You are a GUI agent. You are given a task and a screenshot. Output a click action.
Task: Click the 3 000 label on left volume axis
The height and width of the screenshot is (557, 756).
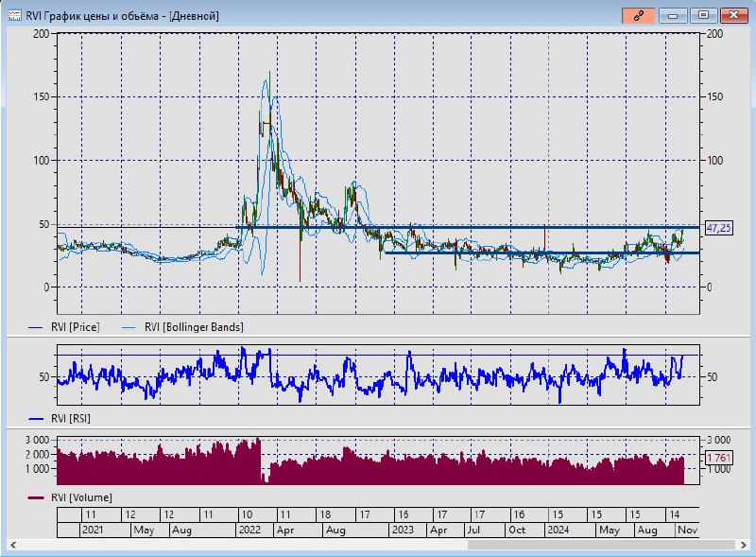(x=37, y=440)
